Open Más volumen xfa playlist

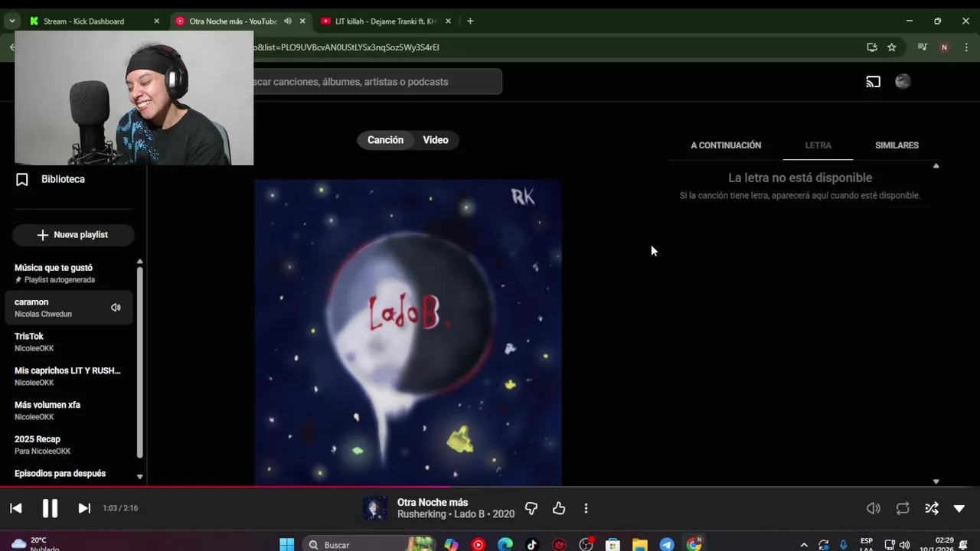tap(69, 410)
